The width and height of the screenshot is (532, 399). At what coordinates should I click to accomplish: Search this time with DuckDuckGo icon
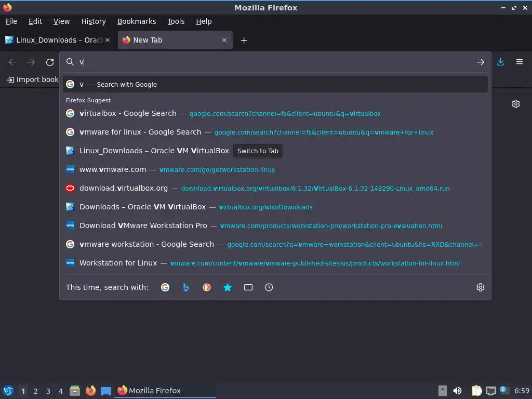click(207, 287)
